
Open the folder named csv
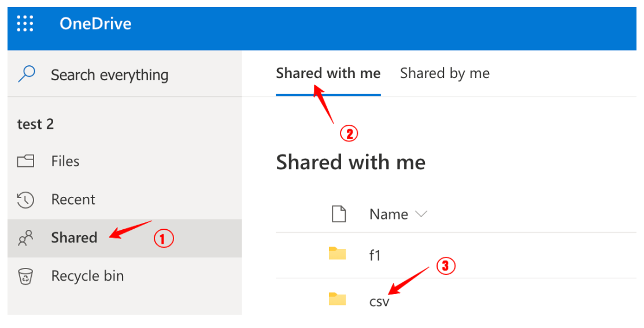(379, 301)
